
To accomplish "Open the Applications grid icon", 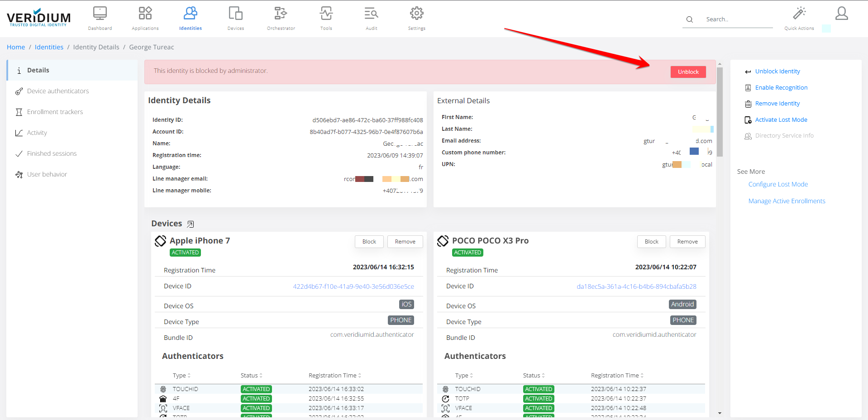I will pos(145,14).
